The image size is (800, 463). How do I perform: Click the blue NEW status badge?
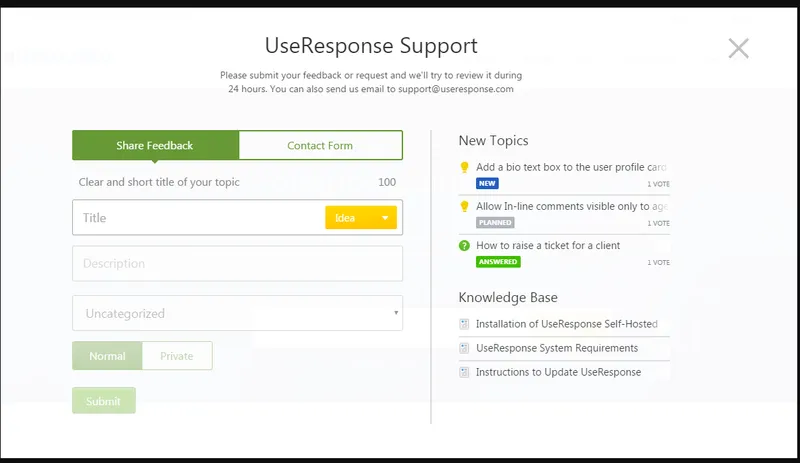tap(487, 183)
